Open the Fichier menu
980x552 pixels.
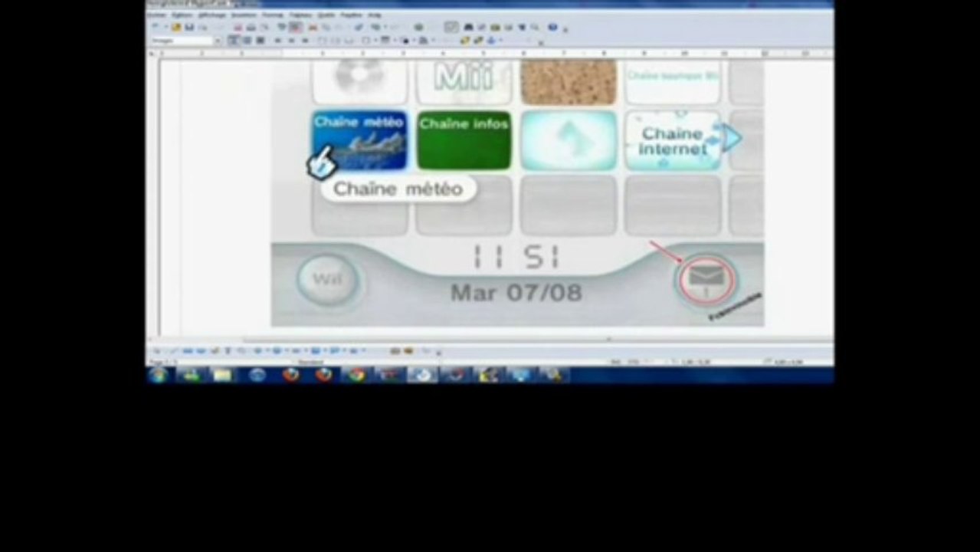156,15
